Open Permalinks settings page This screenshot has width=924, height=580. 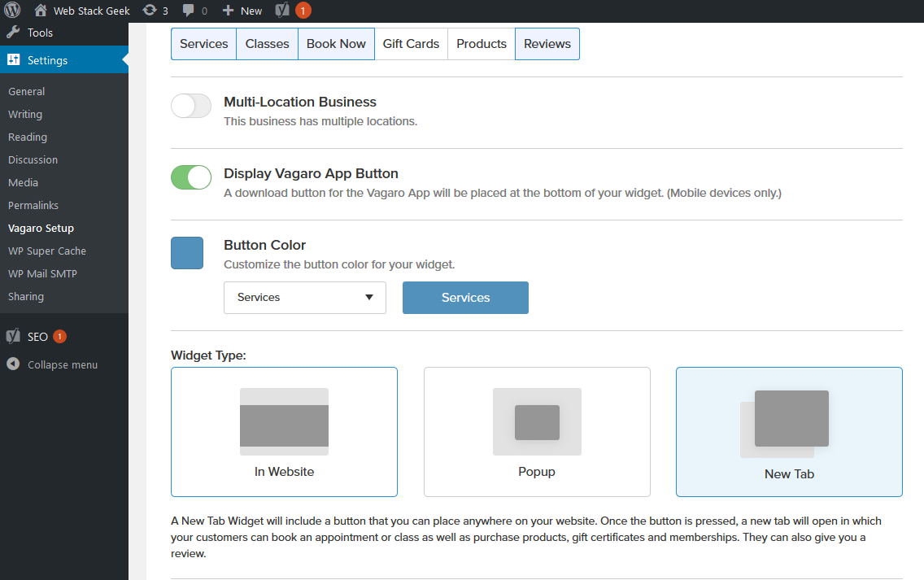(x=33, y=206)
